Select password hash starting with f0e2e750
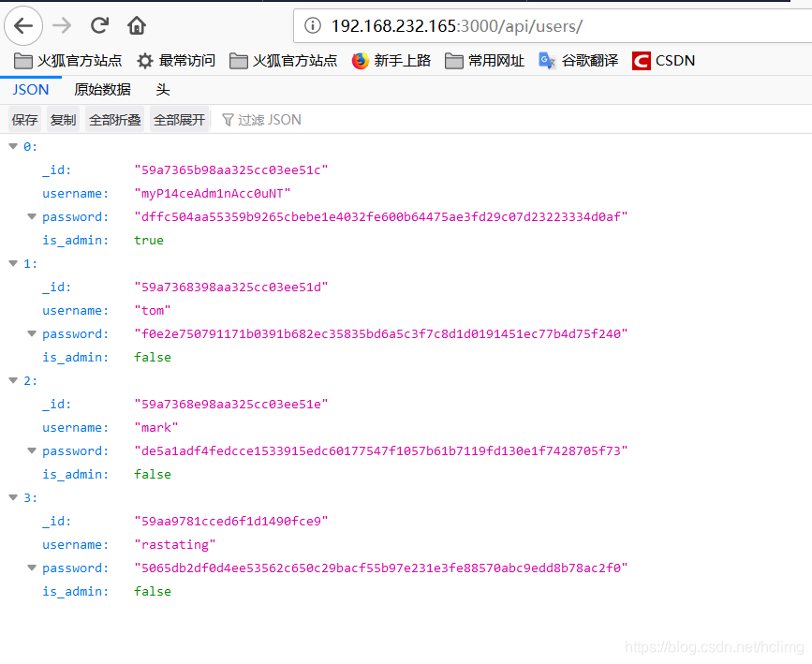 click(380, 334)
